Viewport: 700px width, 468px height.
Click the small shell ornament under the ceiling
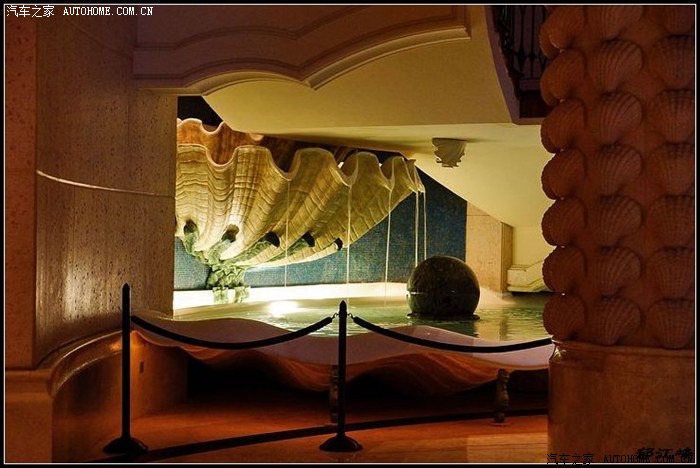449,152
